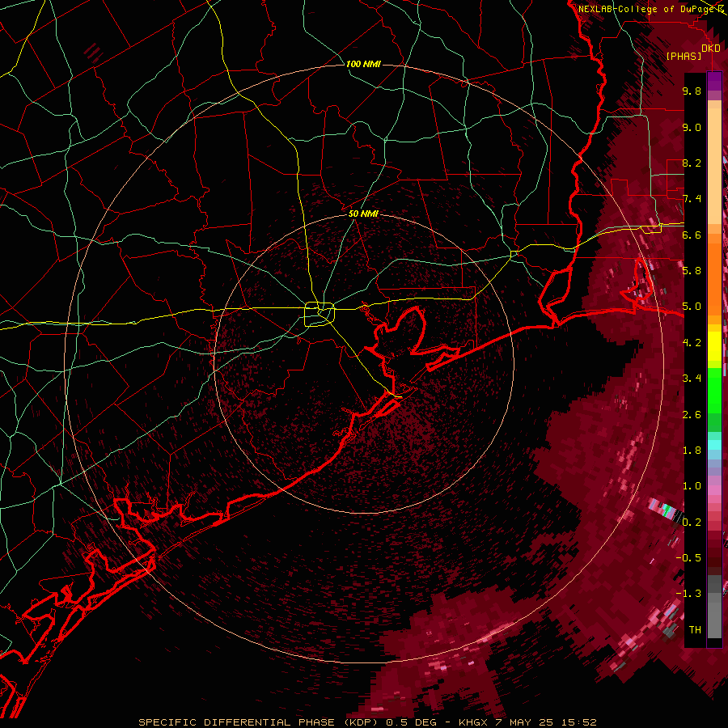Image resolution: width=728 pixels, height=728 pixels.
Task: Select the "[PHAS]" label above the color bar
Action: coord(684,56)
